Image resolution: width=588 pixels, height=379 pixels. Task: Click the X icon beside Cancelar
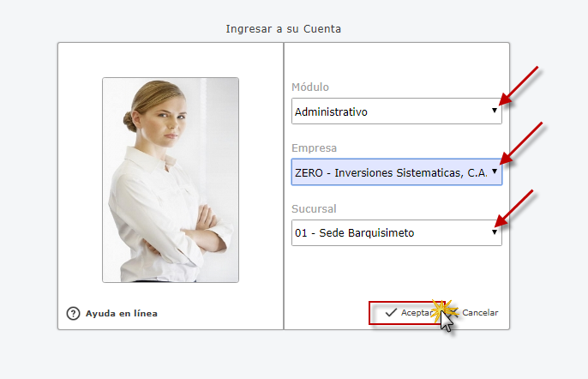coord(453,313)
